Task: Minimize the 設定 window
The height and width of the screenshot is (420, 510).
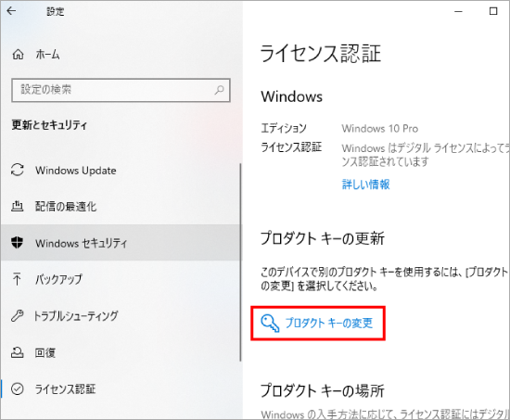Action: coord(458,11)
